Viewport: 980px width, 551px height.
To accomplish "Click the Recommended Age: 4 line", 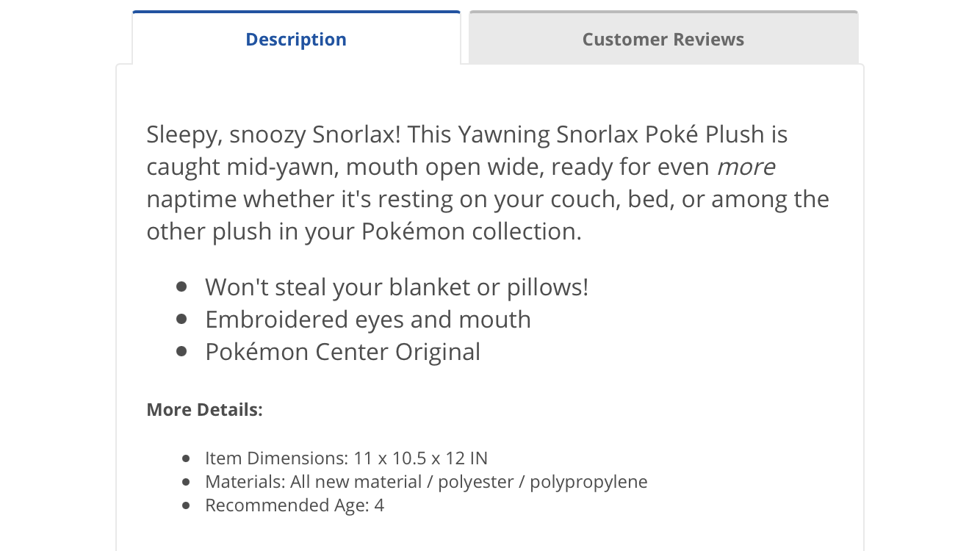I will click(x=294, y=505).
